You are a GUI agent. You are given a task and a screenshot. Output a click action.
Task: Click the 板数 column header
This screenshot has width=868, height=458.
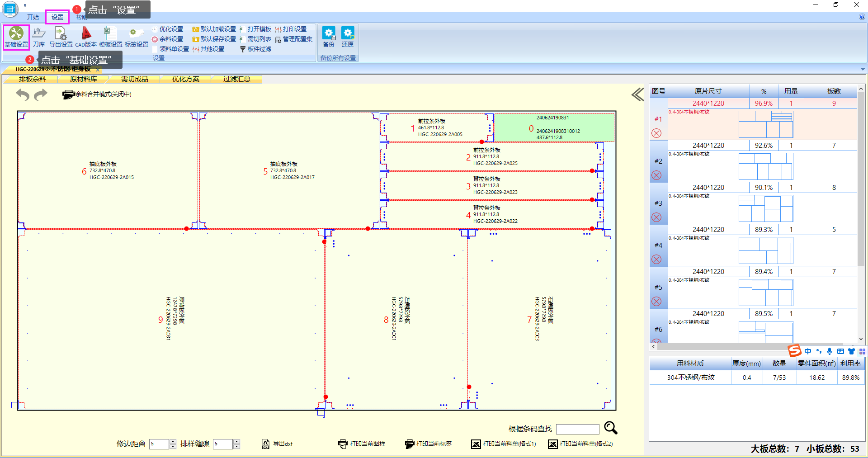coord(834,91)
